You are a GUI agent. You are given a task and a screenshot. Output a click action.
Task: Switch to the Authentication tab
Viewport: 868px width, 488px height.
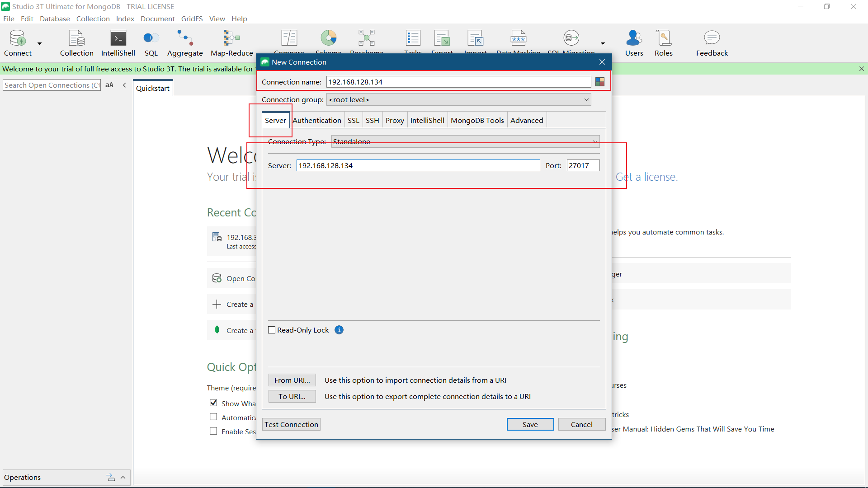[x=317, y=120]
